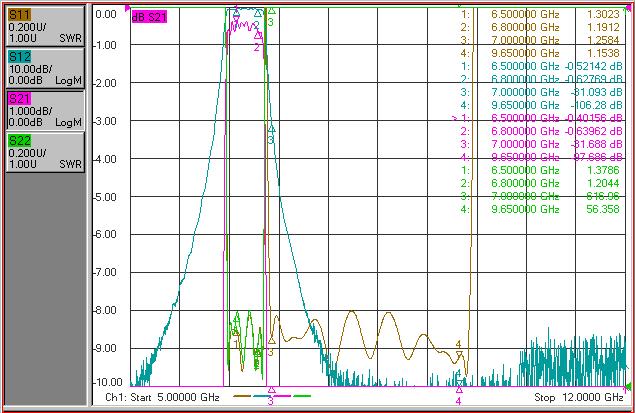Click the S21 readout -97.686 dB

596,157
